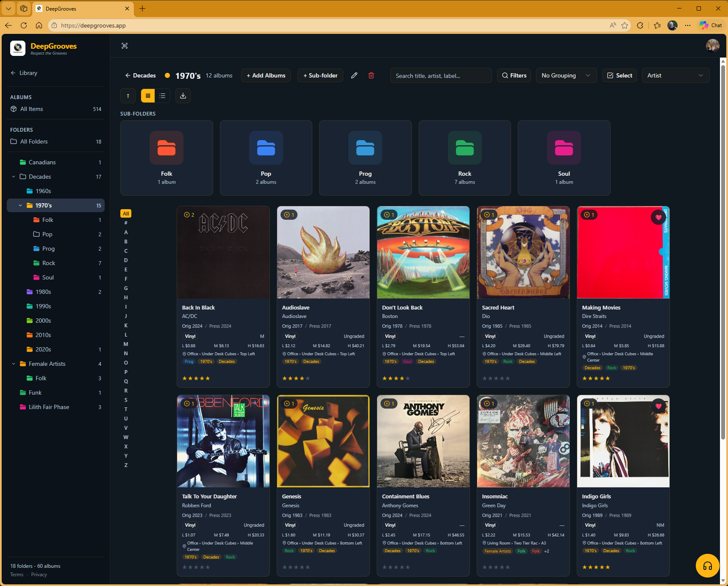
Task: Open browser settings ellipsis menu
Action: pos(687,25)
